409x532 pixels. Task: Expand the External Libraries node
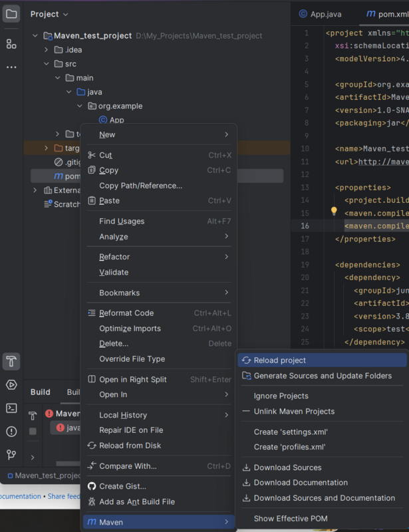coord(35,190)
